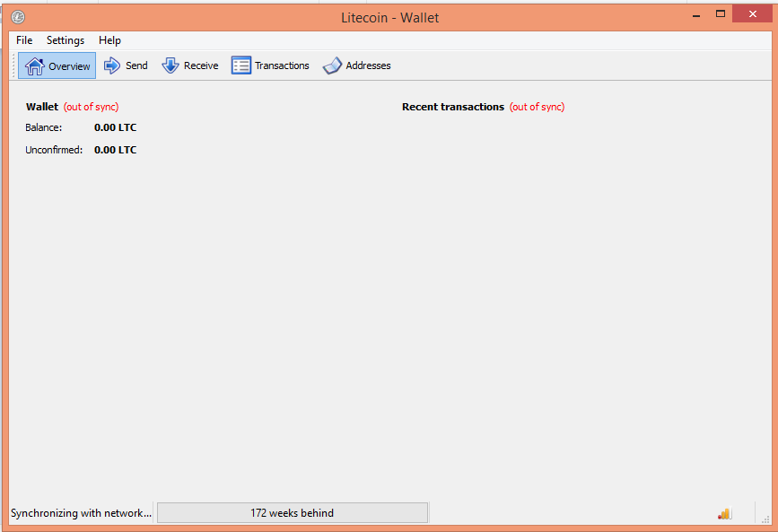Viewport: 778px width, 532px height.
Task: Switch to the Receive label
Action: click(x=201, y=65)
